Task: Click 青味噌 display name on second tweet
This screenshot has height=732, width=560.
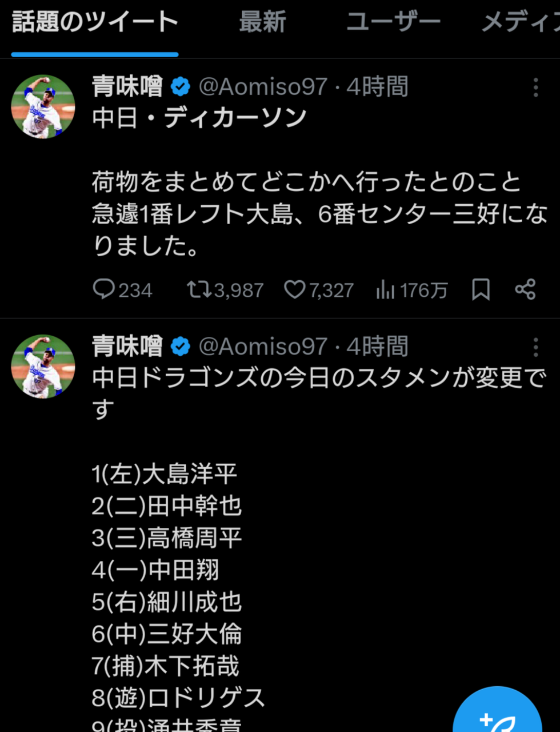Action: [x=127, y=347]
